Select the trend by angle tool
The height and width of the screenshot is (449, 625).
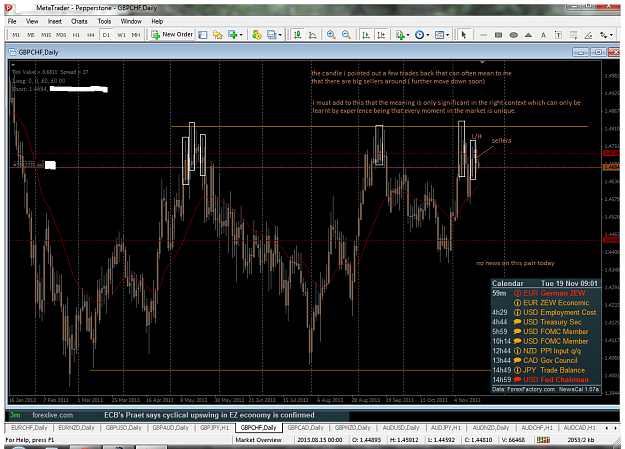588,35
